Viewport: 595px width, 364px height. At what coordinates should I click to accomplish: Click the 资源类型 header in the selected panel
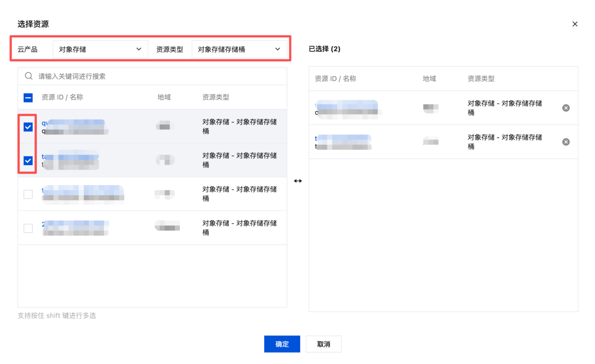pos(481,79)
